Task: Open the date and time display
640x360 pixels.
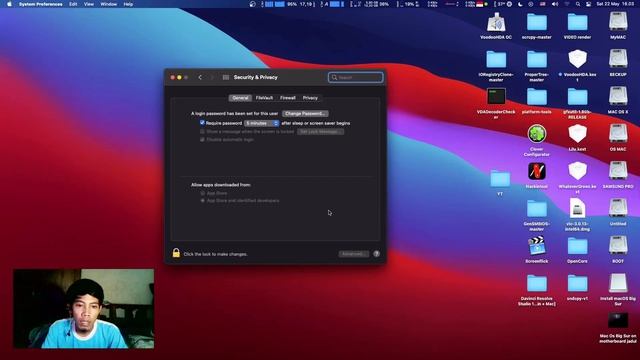Action: (615, 4)
